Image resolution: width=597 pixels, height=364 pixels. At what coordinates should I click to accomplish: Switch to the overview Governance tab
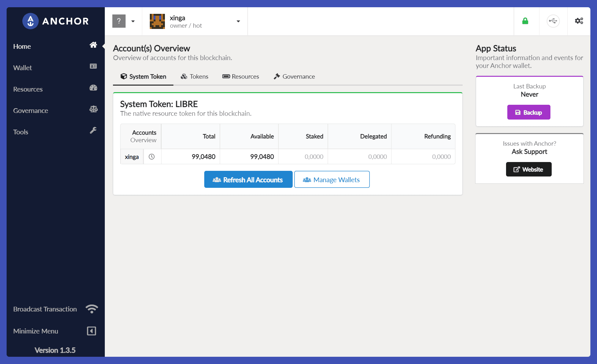pos(294,76)
